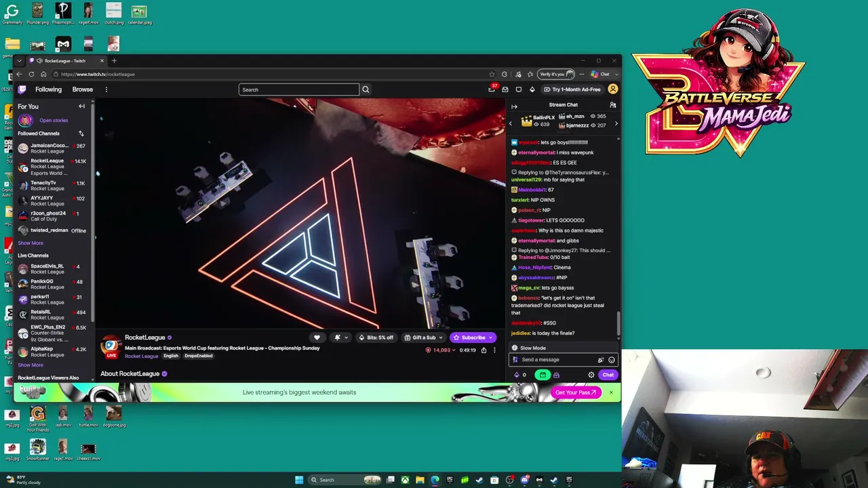
Task: Open the notification options bell dropdown
Action: [340, 338]
